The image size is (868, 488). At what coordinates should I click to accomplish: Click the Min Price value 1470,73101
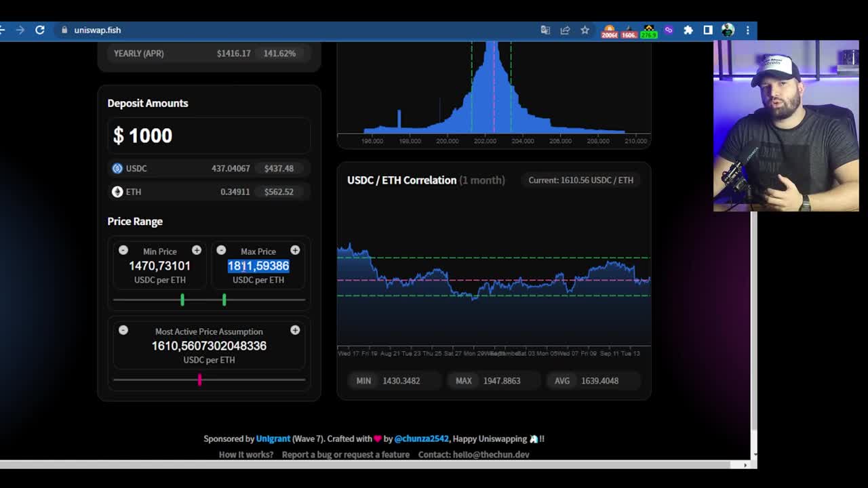point(160,266)
